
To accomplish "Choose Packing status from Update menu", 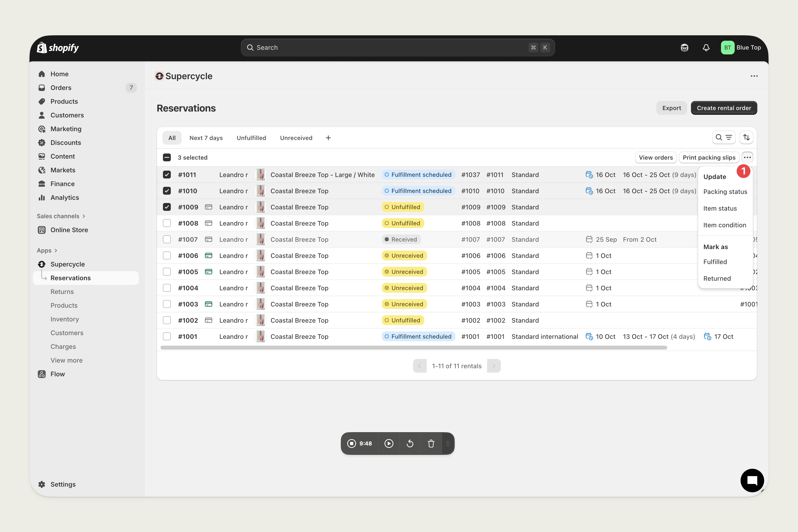I will pyautogui.click(x=725, y=192).
